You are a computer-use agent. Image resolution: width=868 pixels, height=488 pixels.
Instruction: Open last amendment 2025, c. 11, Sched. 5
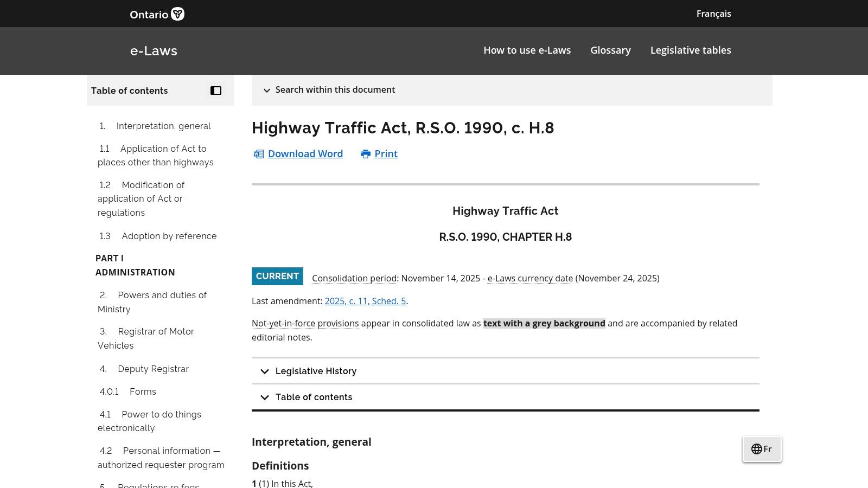click(365, 301)
